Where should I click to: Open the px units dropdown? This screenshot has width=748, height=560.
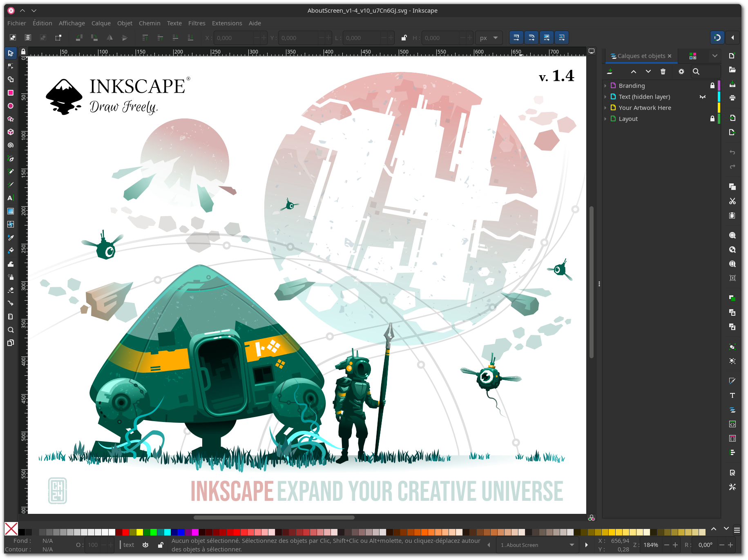pyautogui.click(x=489, y=38)
